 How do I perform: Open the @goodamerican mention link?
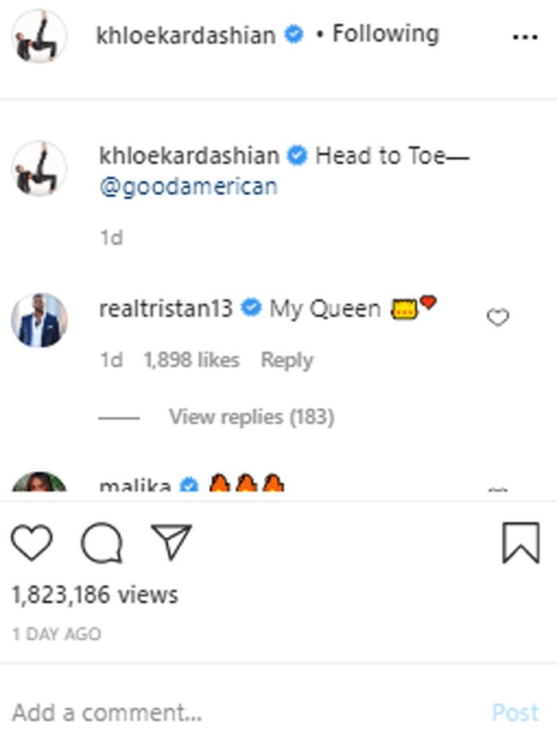188,186
